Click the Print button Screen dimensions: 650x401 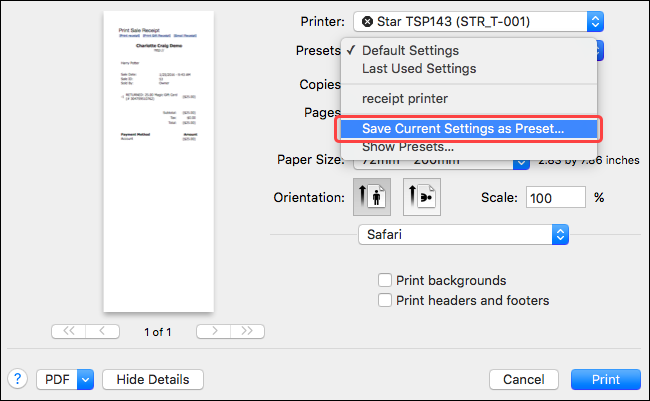(x=606, y=379)
